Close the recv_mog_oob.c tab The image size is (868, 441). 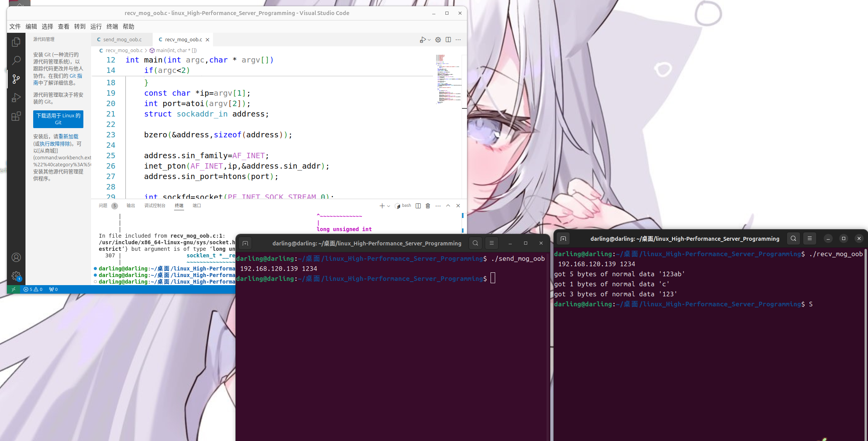pos(208,40)
